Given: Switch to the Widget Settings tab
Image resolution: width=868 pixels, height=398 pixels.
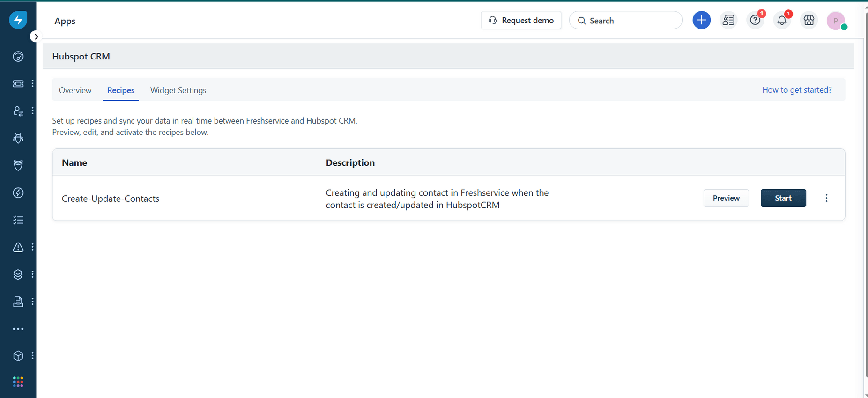Looking at the screenshot, I should (x=178, y=90).
